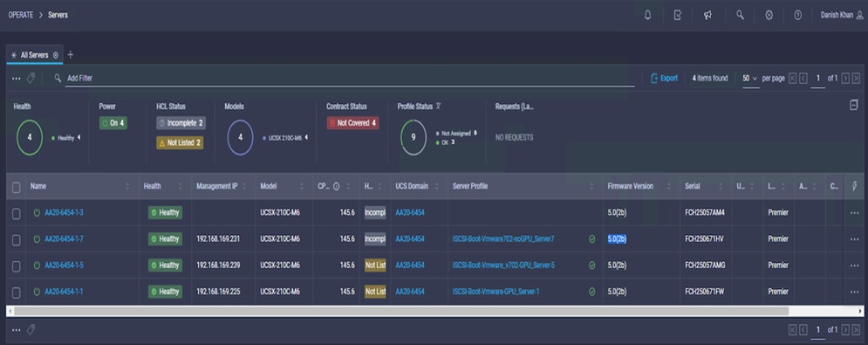
Task: Open ISCSI-Boot-Vmware702-noGPU_Server7 profile
Action: click(503, 239)
